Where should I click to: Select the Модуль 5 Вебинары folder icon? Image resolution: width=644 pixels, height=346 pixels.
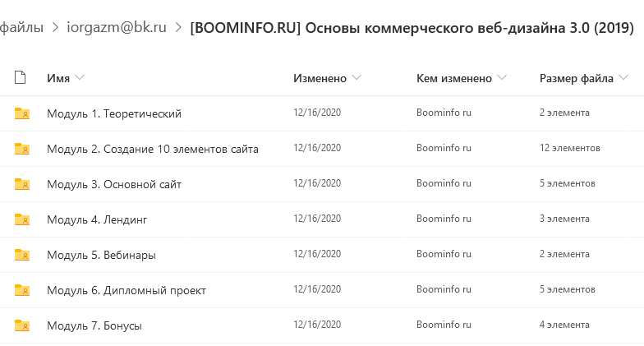(21, 255)
